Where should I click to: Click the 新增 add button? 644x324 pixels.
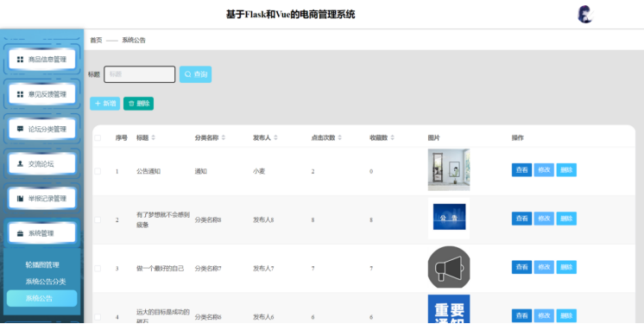[x=104, y=104]
